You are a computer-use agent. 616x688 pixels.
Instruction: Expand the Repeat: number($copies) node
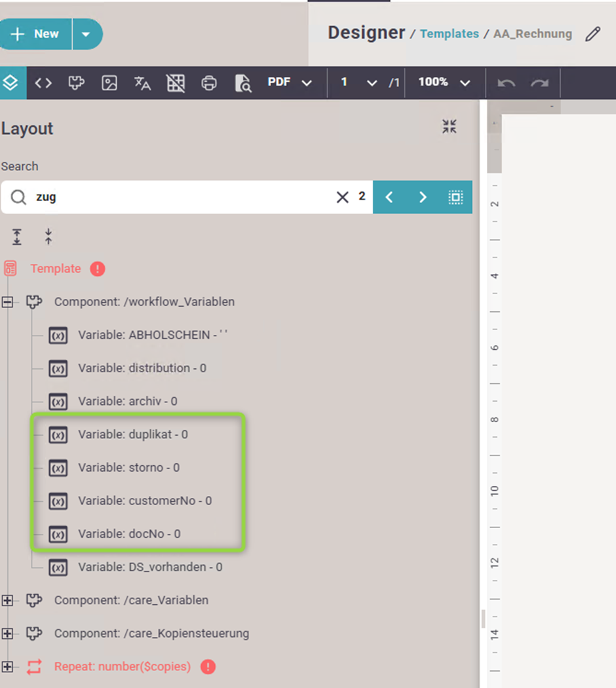(x=8, y=667)
